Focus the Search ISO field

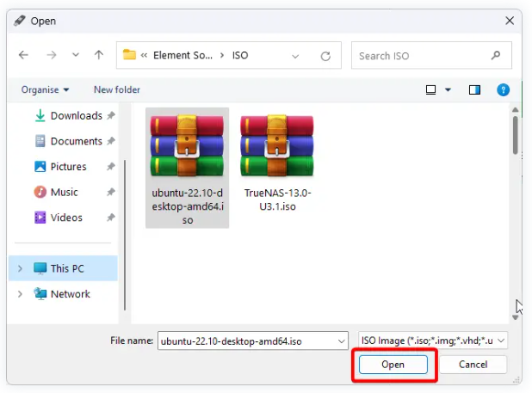[x=431, y=55]
